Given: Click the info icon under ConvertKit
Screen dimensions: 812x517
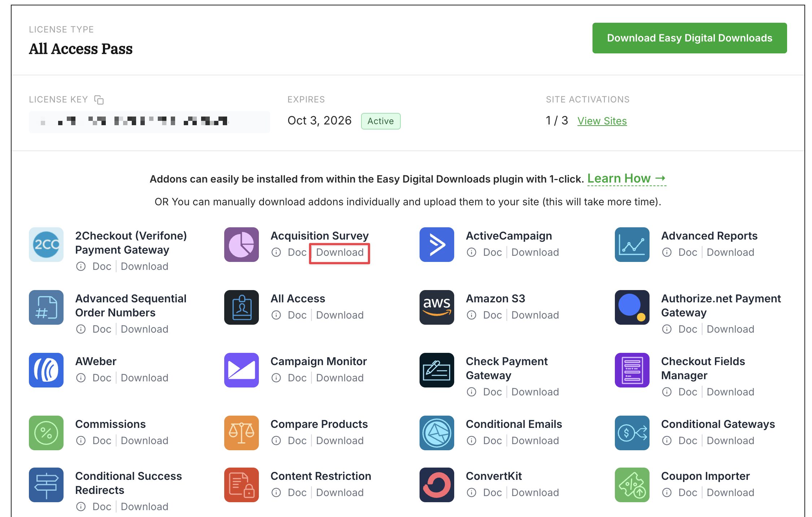Looking at the screenshot, I should [472, 492].
